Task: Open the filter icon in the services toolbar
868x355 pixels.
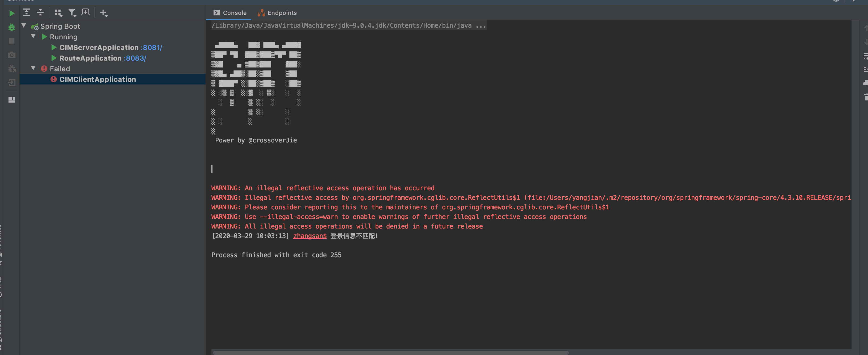Action: tap(72, 12)
